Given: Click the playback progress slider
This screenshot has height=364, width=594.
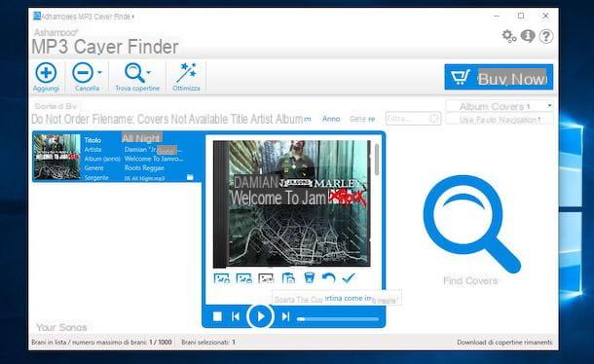Looking at the screenshot, I should [338, 319].
